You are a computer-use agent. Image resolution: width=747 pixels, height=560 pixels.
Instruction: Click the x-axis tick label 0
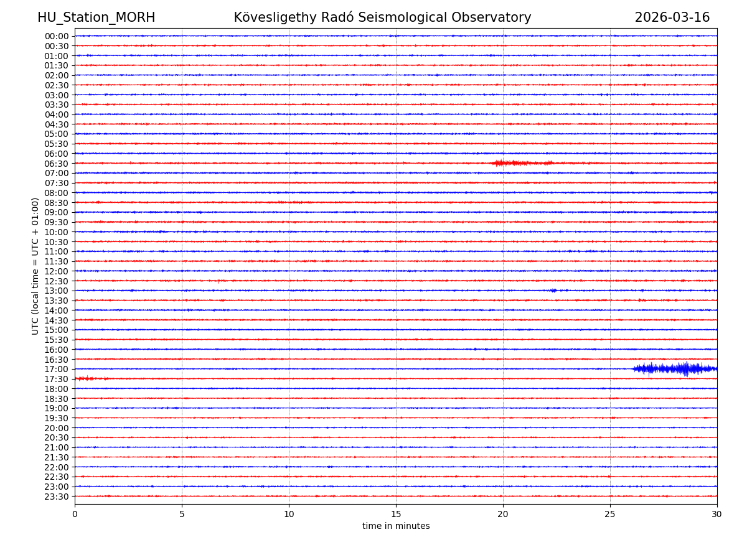pyautogui.click(x=75, y=514)
